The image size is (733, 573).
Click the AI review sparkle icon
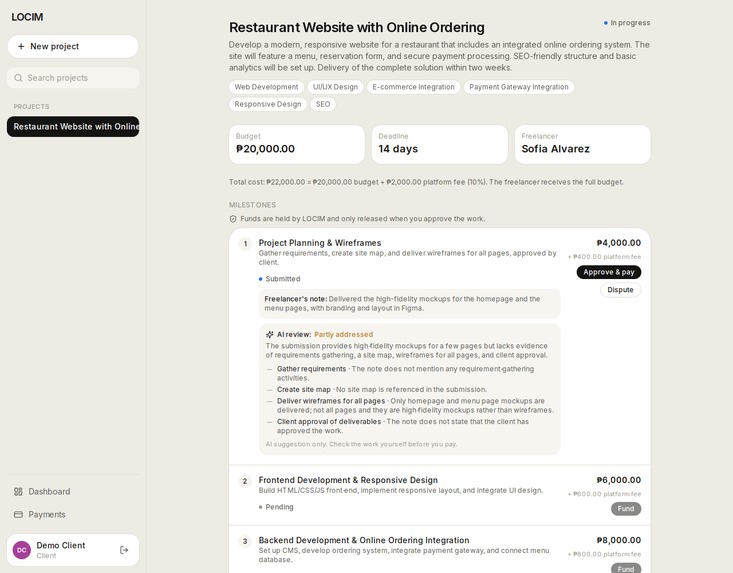tap(270, 335)
